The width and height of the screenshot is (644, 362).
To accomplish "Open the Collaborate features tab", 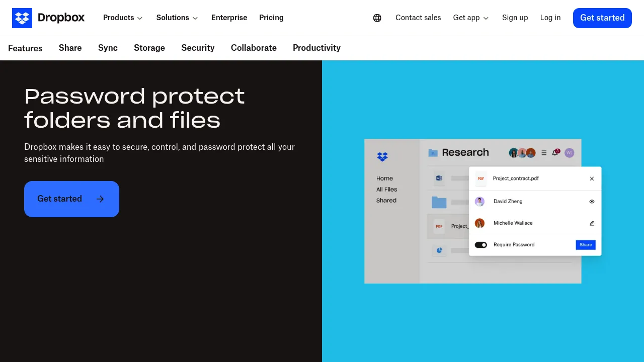I will point(254,48).
